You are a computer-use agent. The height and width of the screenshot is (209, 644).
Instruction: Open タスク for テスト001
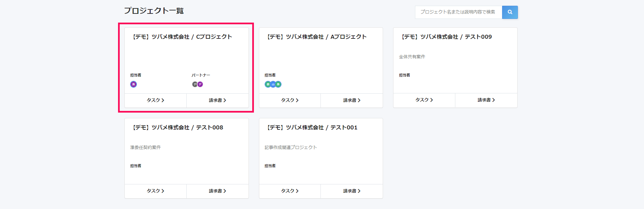(x=290, y=191)
